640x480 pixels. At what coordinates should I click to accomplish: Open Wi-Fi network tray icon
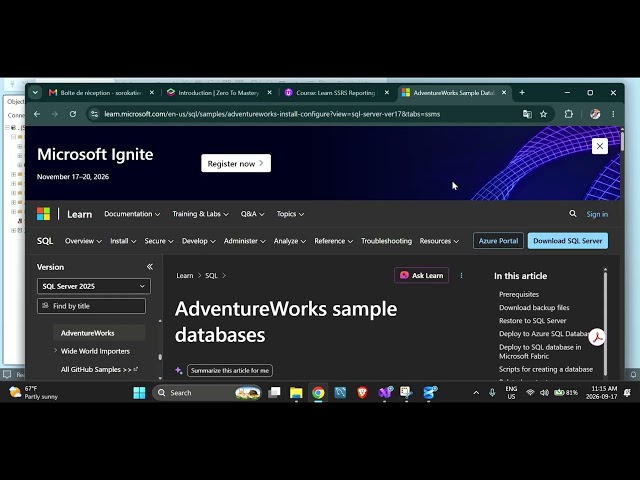[x=530, y=393]
